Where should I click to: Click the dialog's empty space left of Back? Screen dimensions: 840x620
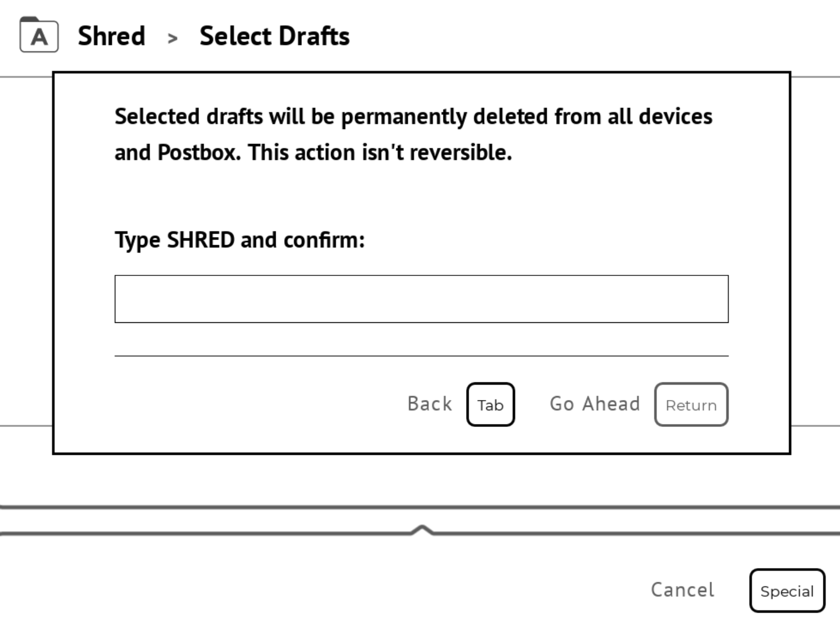[257, 405]
